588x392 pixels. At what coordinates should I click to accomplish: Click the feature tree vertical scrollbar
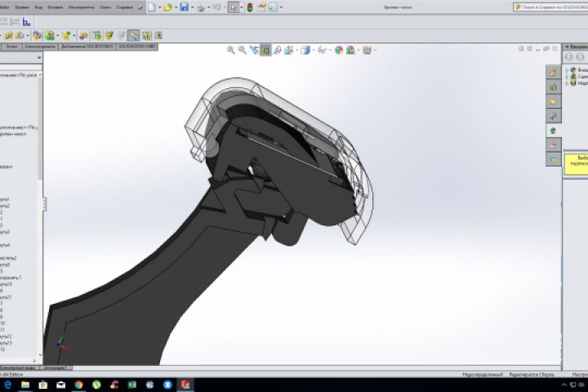[x=40, y=127]
